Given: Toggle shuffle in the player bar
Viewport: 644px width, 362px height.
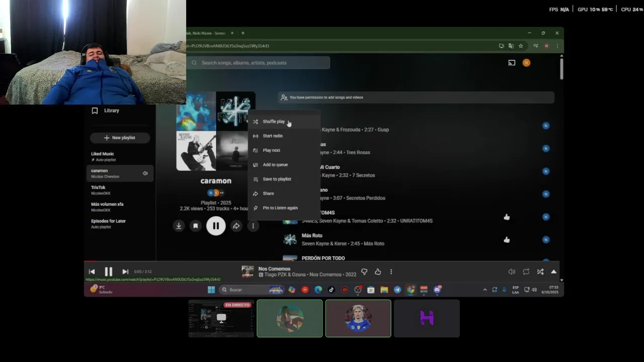Looking at the screenshot, I should pos(540,271).
